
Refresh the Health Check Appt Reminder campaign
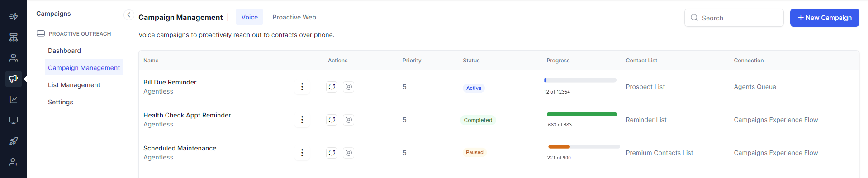(332, 120)
